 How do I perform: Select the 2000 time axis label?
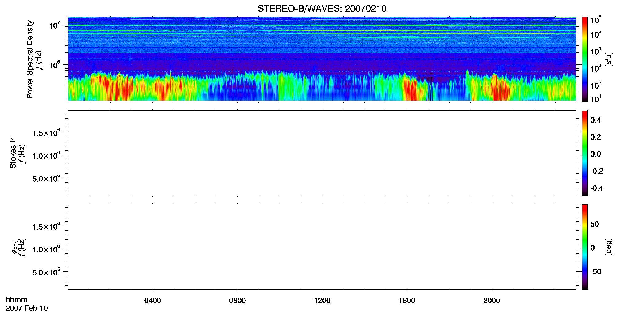(x=492, y=301)
